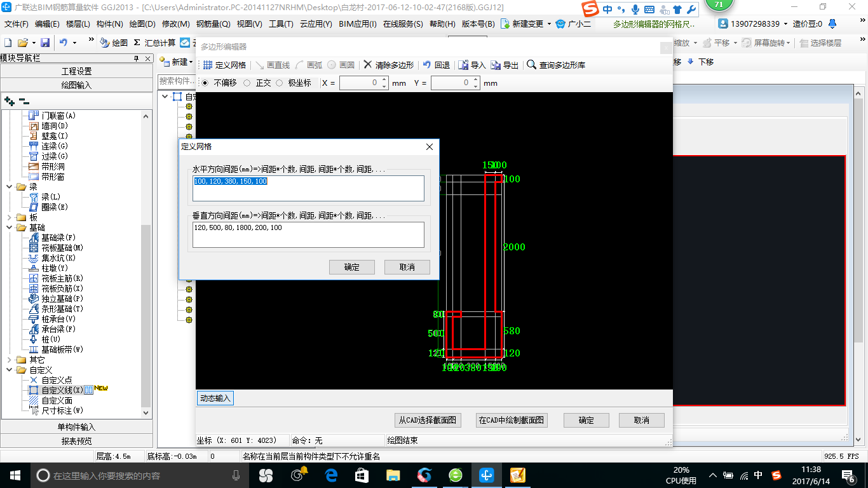This screenshot has width=868, height=488.
Task: Select 连梁(G) tree item
Action: click(55, 146)
